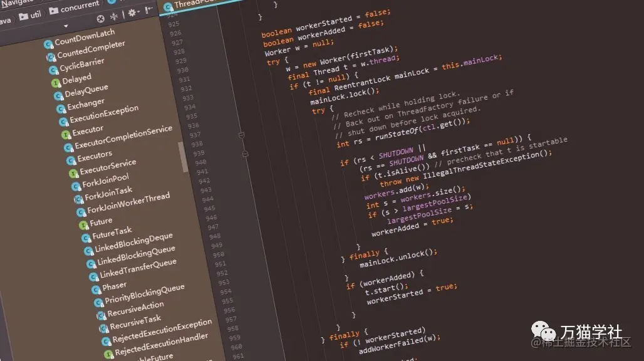Collapse the fold marker near line 937
The width and height of the screenshot is (644, 361).
click(x=242, y=135)
